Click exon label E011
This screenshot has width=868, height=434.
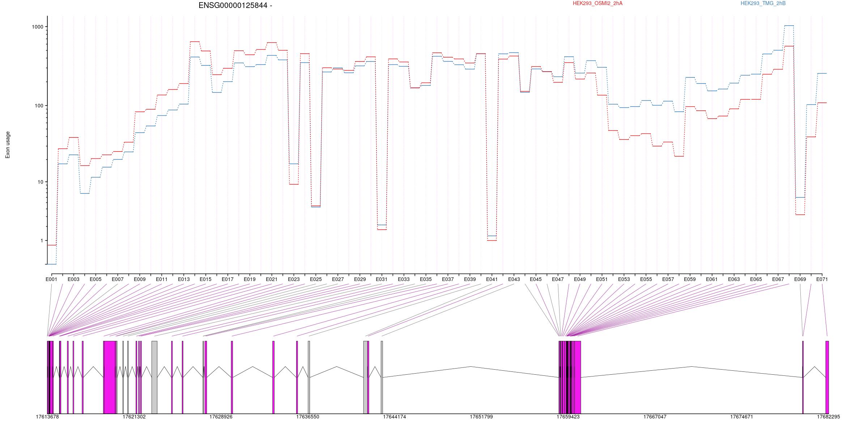click(x=162, y=279)
